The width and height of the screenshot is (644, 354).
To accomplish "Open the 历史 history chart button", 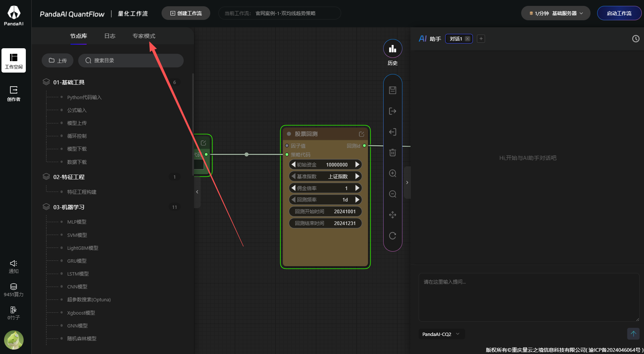I will click(x=392, y=49).
